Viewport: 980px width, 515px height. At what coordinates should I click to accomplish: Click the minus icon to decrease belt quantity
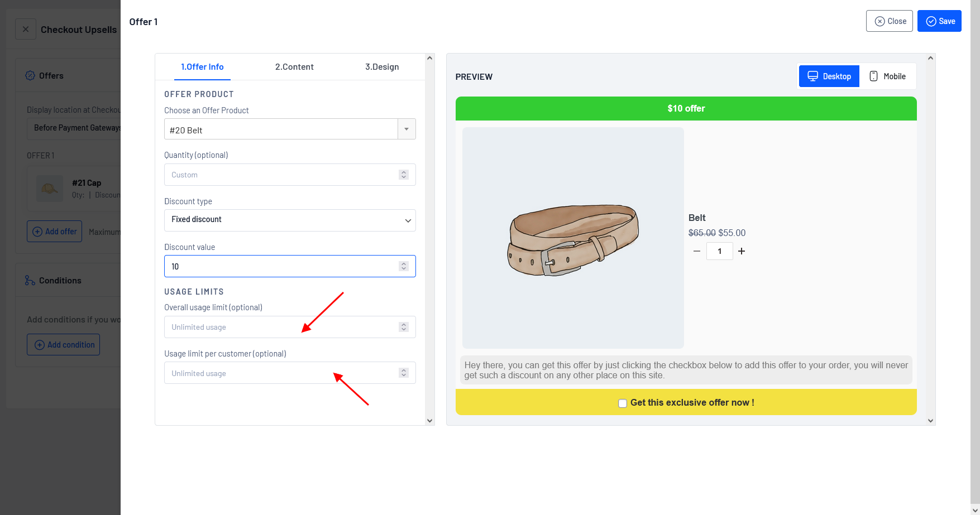697,251
